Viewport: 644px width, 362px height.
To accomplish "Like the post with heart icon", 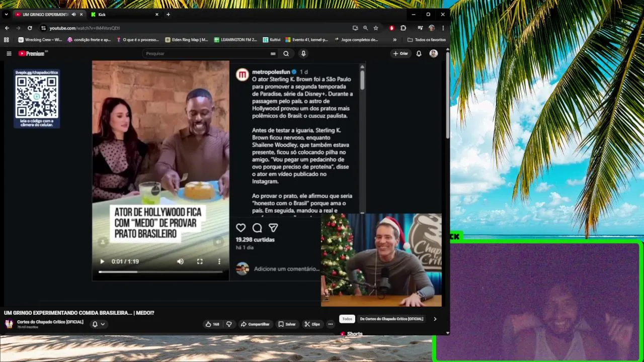I will (241, 228).
